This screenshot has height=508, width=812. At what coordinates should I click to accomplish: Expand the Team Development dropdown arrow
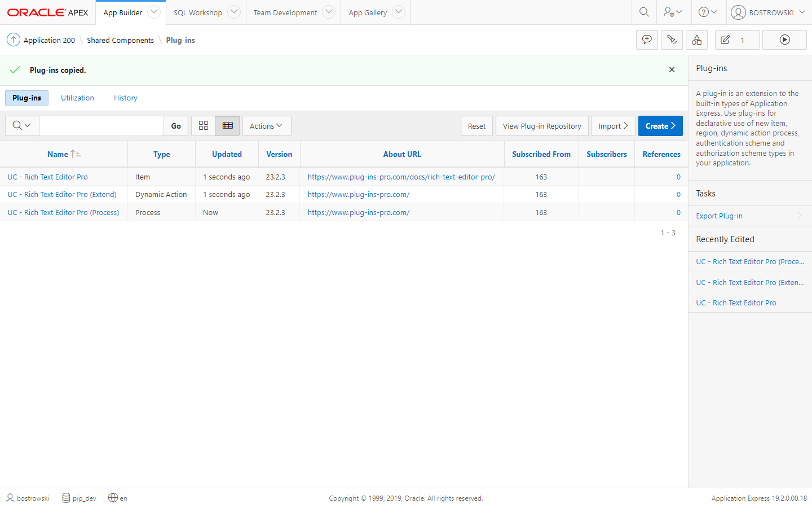(329, 12)
